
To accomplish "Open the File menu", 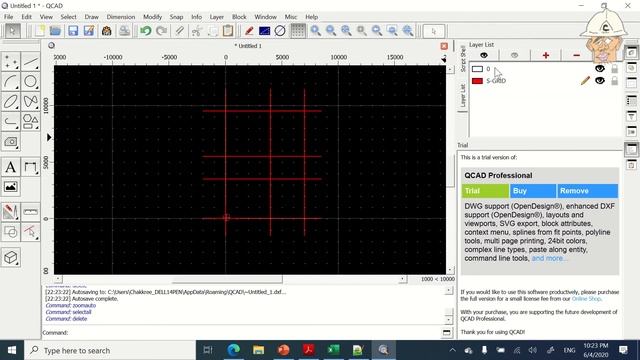I will [x=9, y=17].
